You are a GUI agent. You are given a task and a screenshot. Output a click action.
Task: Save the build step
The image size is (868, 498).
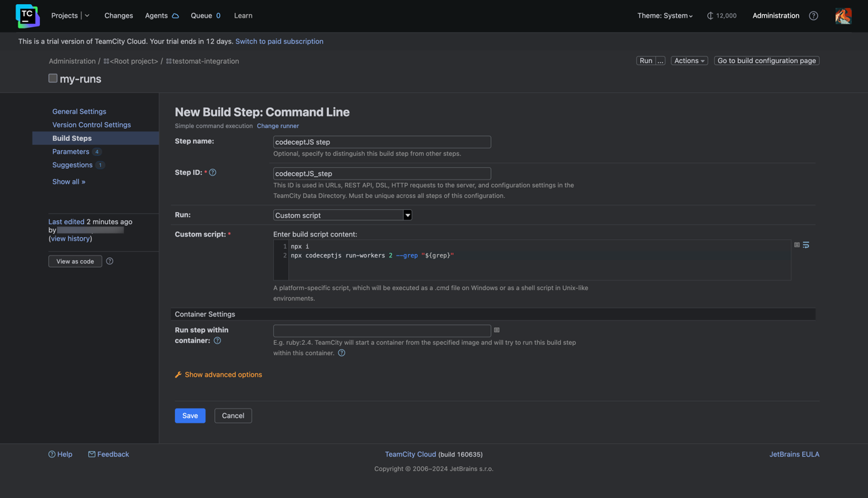coord(190,415)
